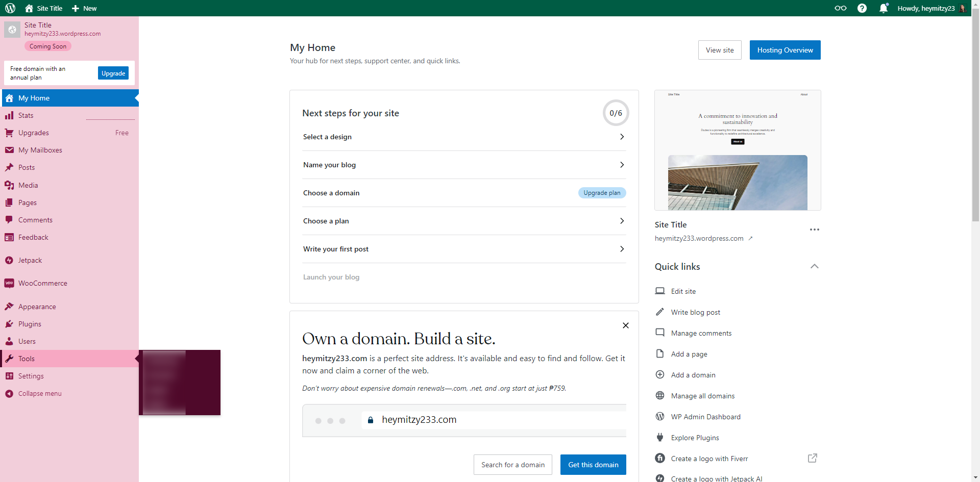
Task: Open Hosting Overview
Action: click(785, 50)
